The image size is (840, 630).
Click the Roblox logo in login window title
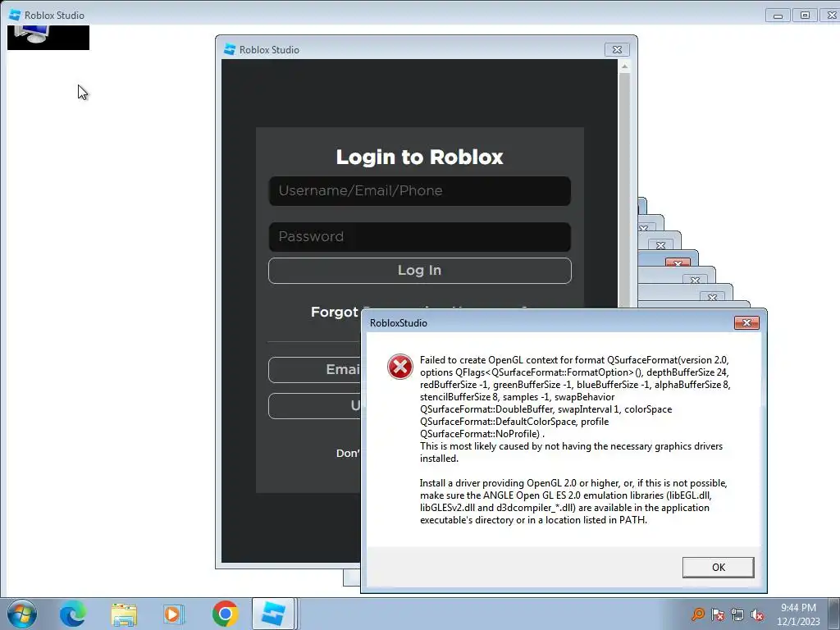click(x=230, y=49)
